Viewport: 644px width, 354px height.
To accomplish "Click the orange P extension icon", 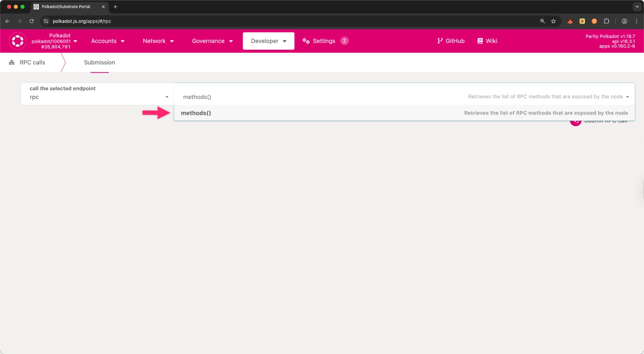I will pyautogui.click(x=594, y=21).
